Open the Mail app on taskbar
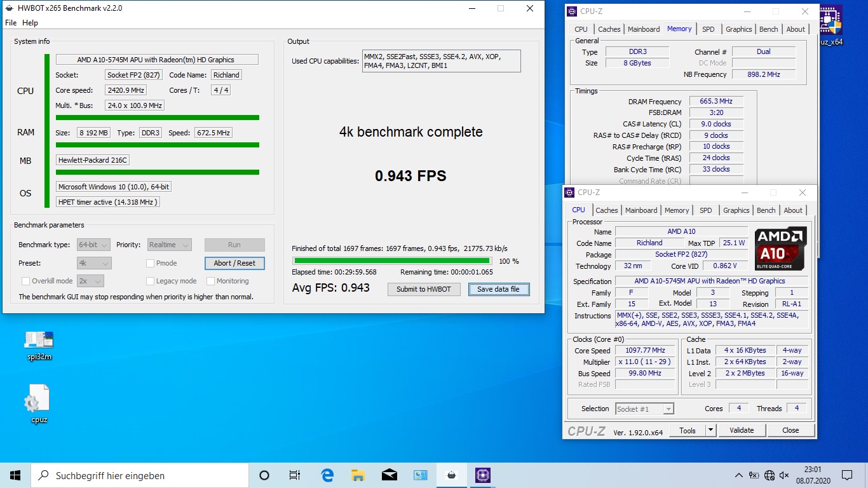 tap(389, 475)
